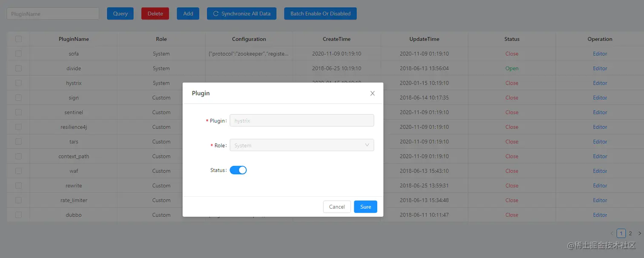Check the box for rewrite row
Image resolution: width=644 pixels, height=258 pixels.
18,186
